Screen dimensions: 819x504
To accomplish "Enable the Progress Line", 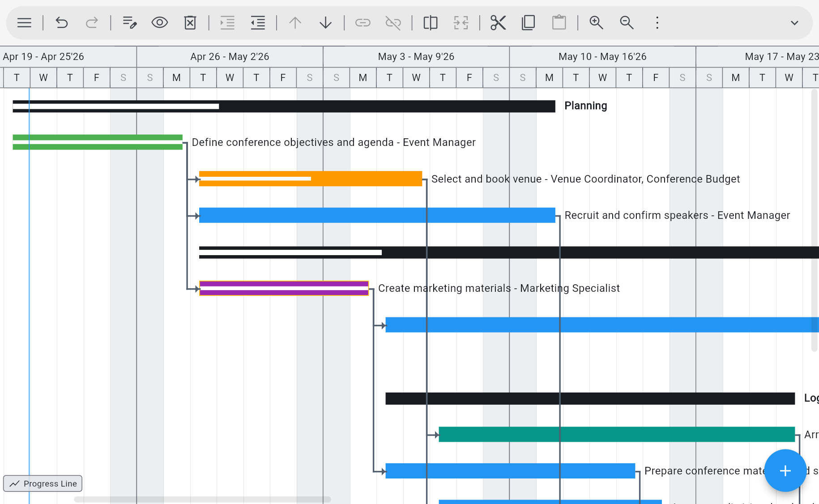I will coord(43,483).
